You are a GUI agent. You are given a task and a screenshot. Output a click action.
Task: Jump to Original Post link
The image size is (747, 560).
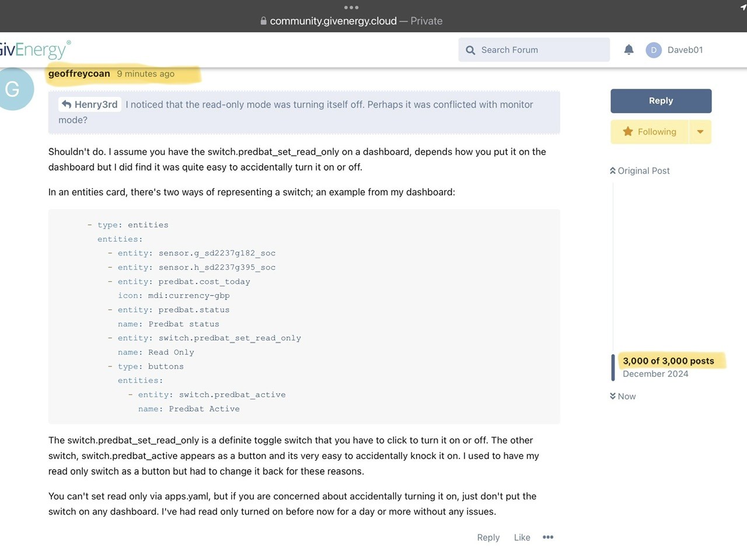pos(640,171)
